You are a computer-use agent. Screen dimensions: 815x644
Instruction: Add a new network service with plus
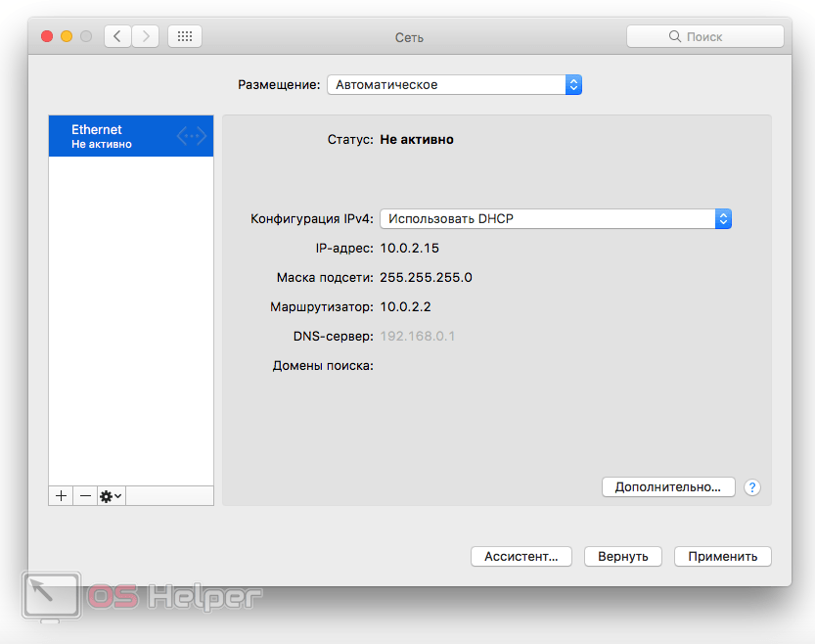click(x=61, y=496)
